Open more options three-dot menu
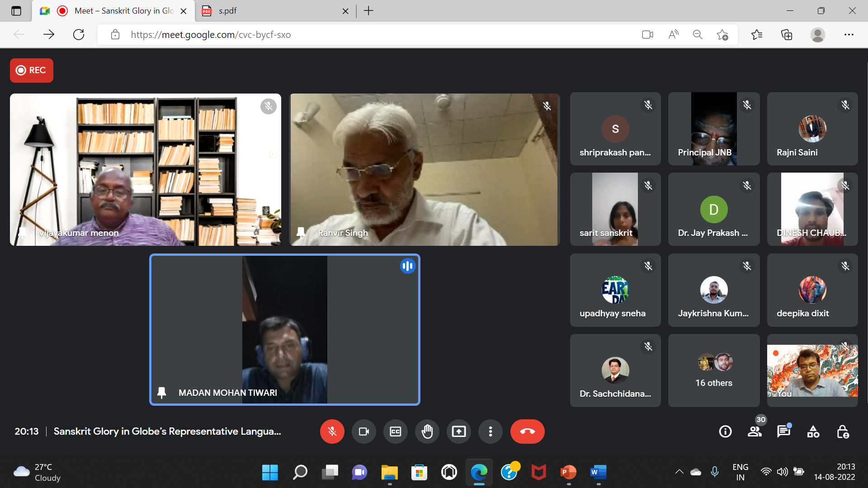 coord(490,432)
